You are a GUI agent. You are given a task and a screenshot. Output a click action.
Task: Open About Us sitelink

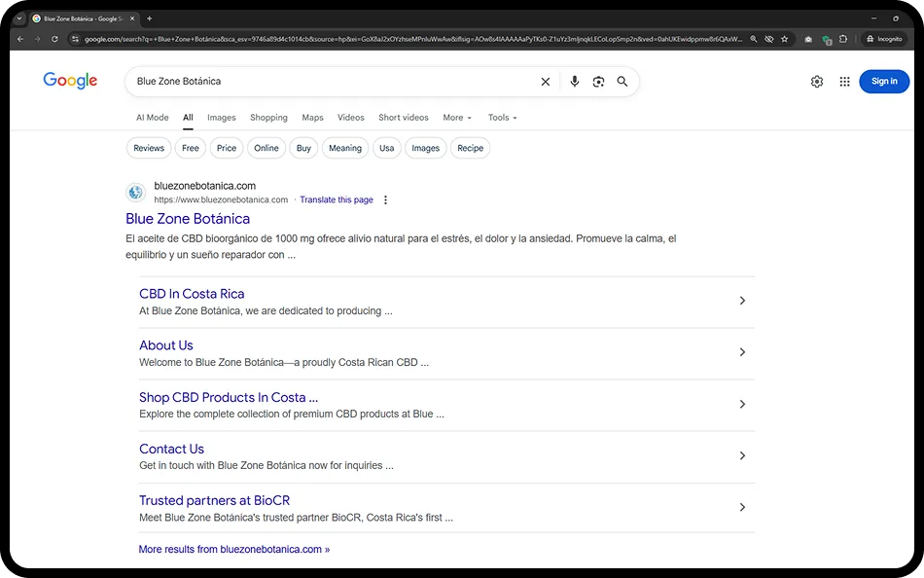[x=166, y=345]
